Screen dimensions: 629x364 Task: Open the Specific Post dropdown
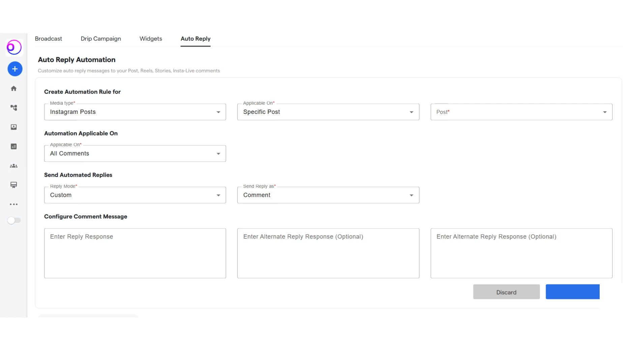pyautogui.click(x=328, y=112)
